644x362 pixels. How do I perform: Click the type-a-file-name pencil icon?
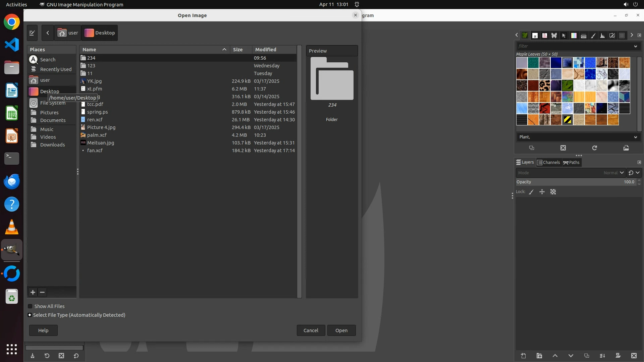32,33
